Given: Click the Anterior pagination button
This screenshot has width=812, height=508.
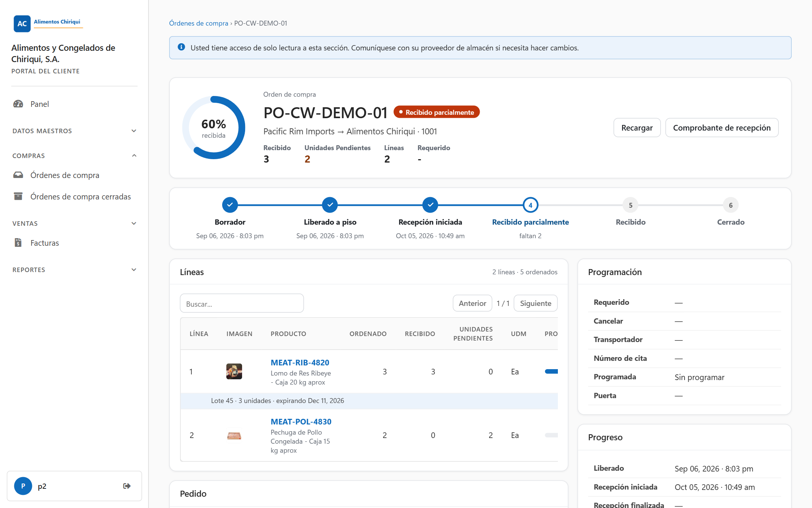Looking at the screenshot, I should point(473,303).
